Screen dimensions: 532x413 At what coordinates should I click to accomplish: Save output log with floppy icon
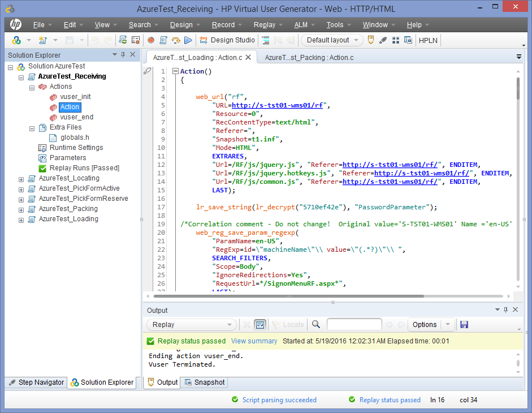coord(464,325)
